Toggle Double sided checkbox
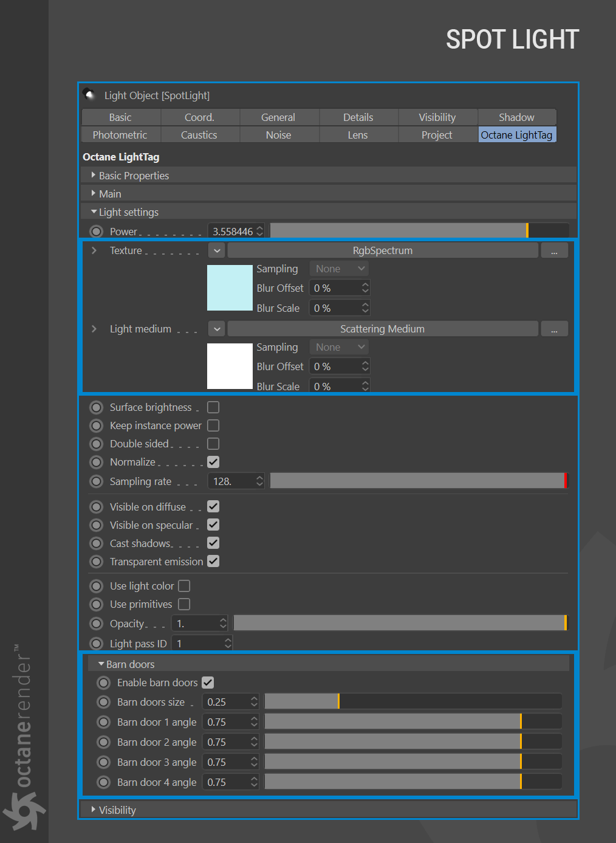This screenshot has height=843, width=616. point(213,444)
